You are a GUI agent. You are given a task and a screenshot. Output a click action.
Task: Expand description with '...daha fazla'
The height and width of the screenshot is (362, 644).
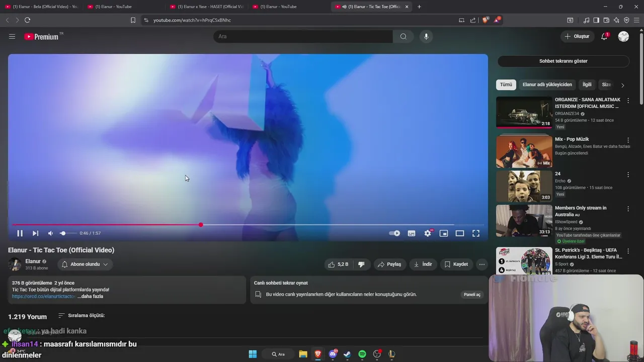[x=91, y=297]
